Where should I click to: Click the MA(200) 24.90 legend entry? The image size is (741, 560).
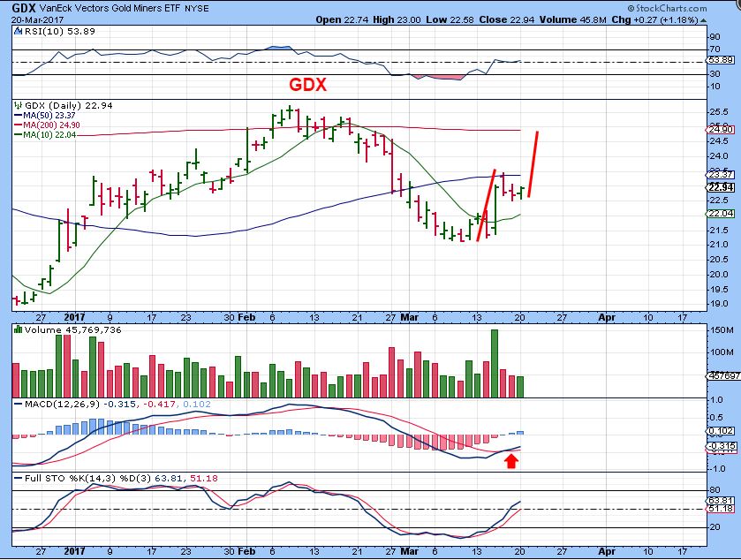pyautogui.click(x=47, y=125)
